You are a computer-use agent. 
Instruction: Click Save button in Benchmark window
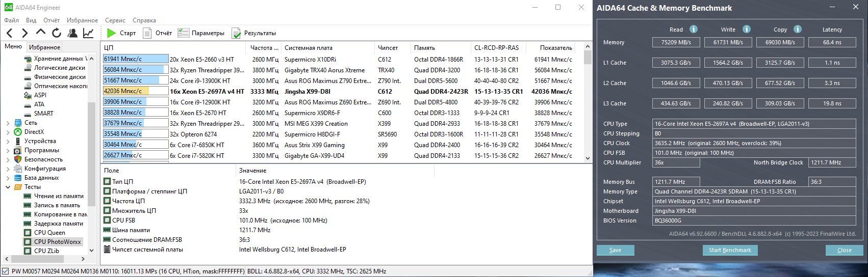(x=616, y=250)
